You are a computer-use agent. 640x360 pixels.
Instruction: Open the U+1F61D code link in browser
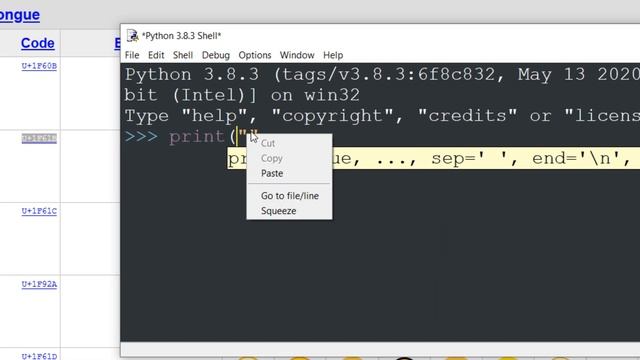[x=39, y=356]
